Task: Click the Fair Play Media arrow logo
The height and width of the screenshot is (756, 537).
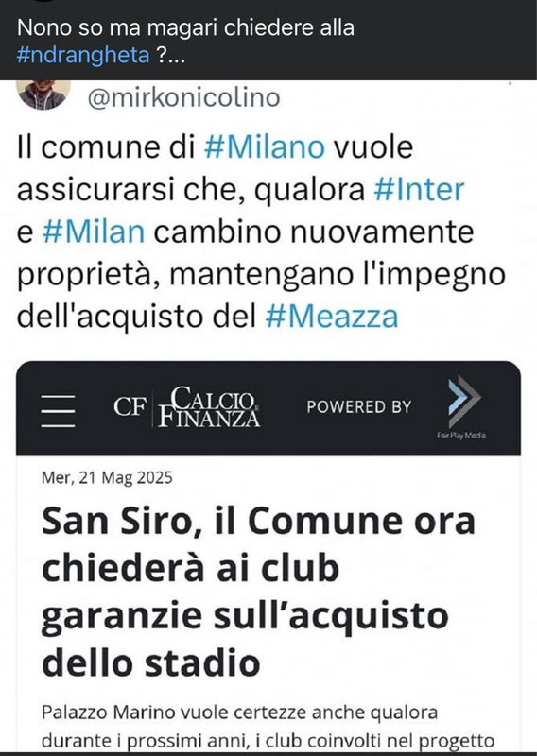Action: [x=464, y=402]
